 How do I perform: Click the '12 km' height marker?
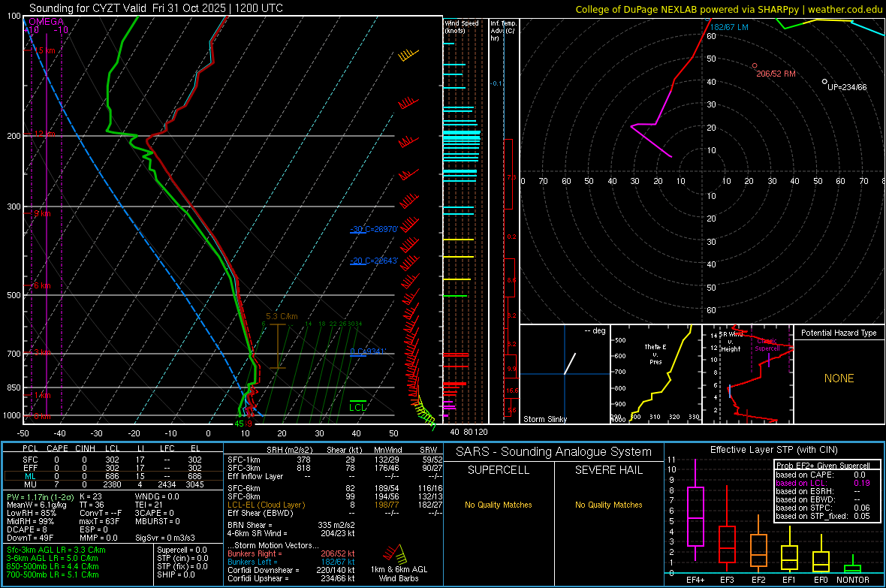[x=44, y=134]
